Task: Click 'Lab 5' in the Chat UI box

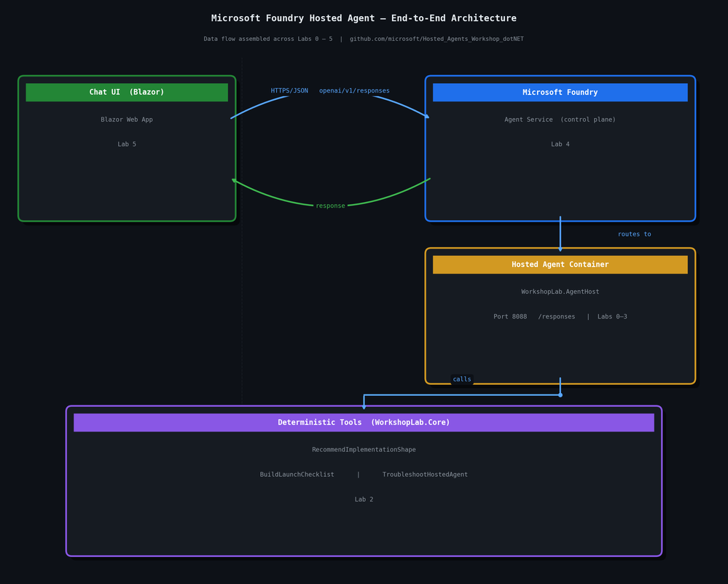Action: point(127,144)
